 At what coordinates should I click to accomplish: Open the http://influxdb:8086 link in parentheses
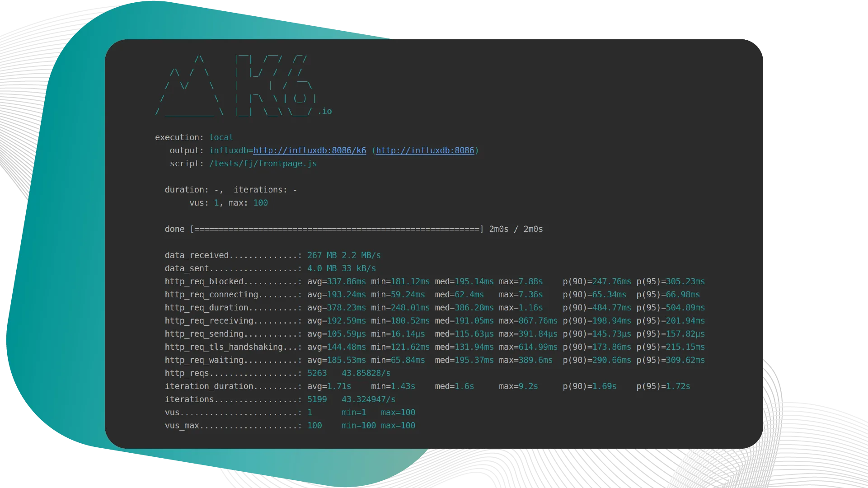(x=425, y=150)
